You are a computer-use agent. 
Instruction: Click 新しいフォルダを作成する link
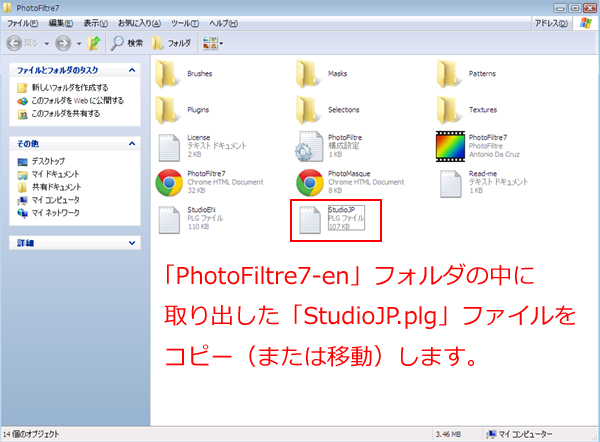(70, 88)
